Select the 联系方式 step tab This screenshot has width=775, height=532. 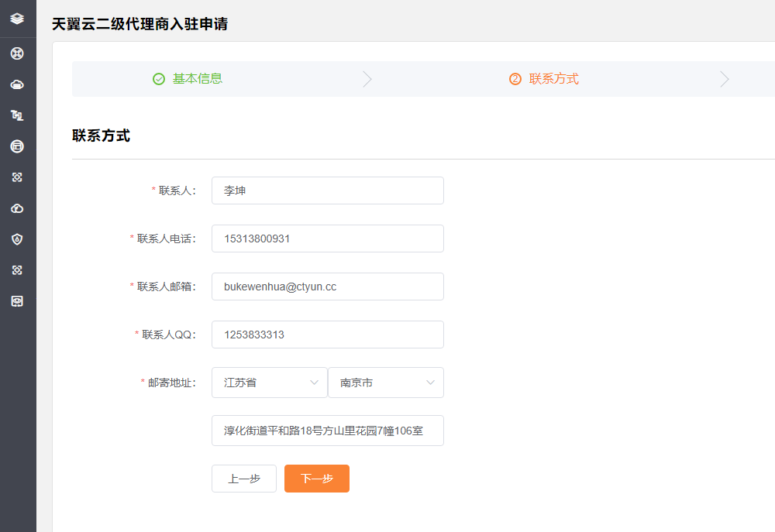pyautogui.click(x=553, y=79)
